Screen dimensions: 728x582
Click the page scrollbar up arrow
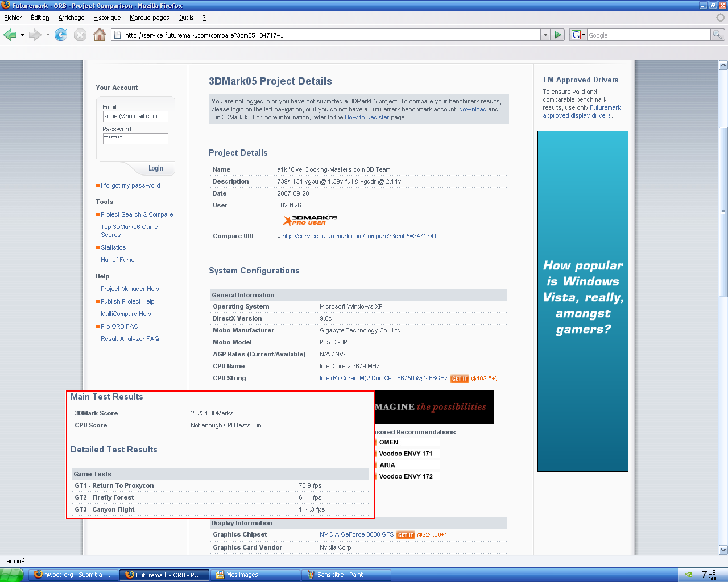click(x=723, y=65)
